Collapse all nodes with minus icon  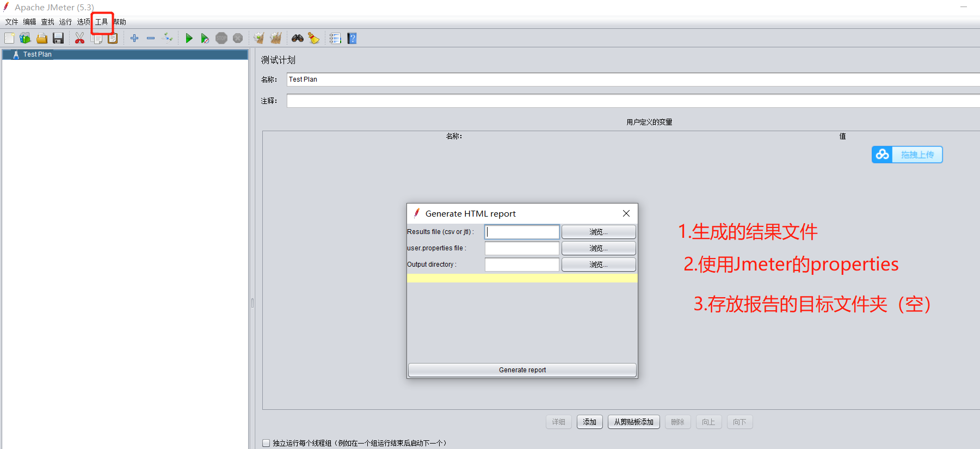151,38
